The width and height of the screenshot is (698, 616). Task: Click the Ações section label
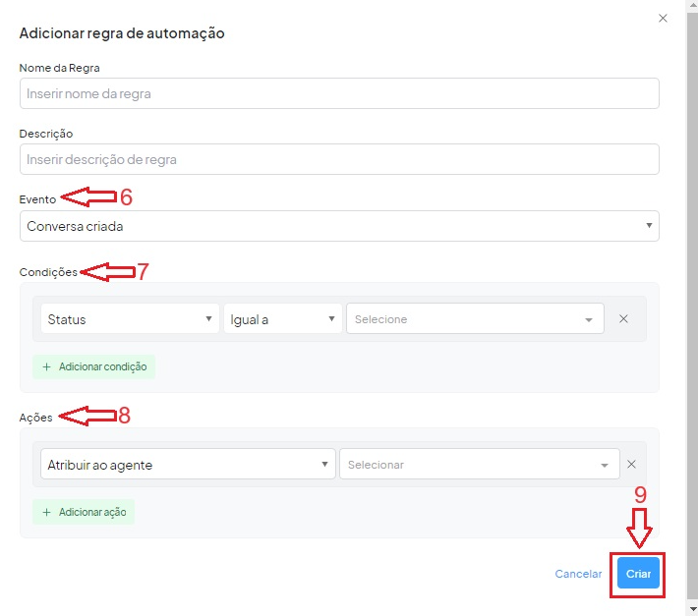click(36, 418)
